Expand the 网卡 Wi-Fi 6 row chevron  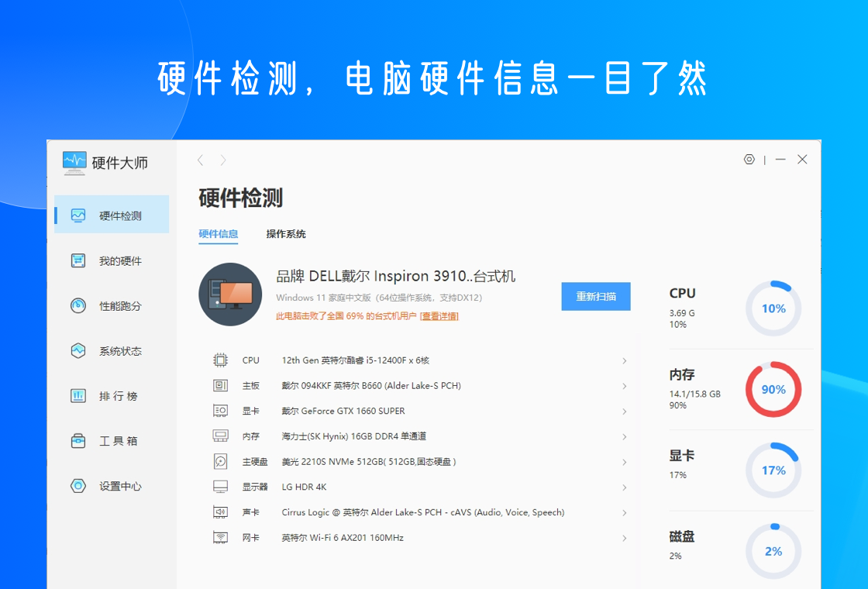tap(625, 538)
